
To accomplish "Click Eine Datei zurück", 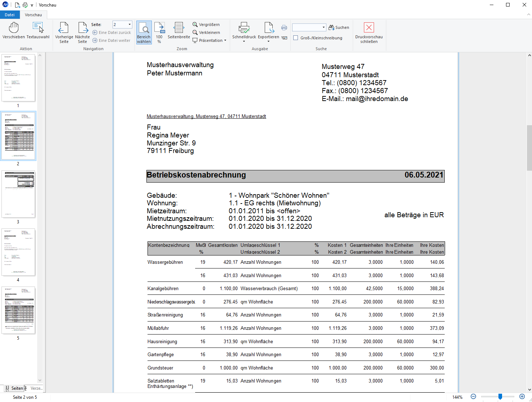I will pos(112,32).
